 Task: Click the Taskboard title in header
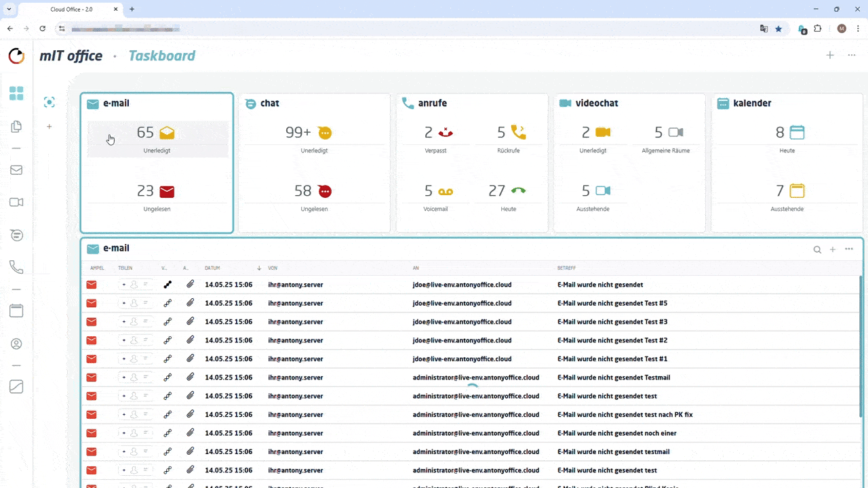click(161, 56)
